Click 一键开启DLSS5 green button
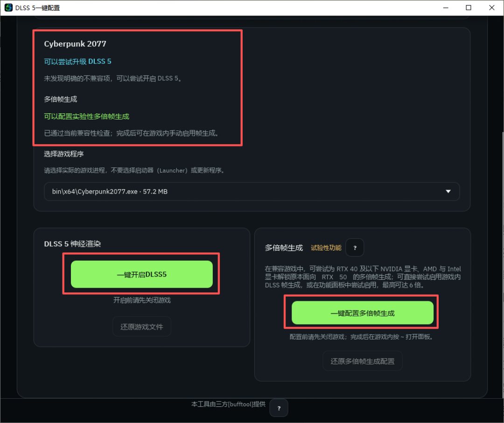 pos(142,274)
